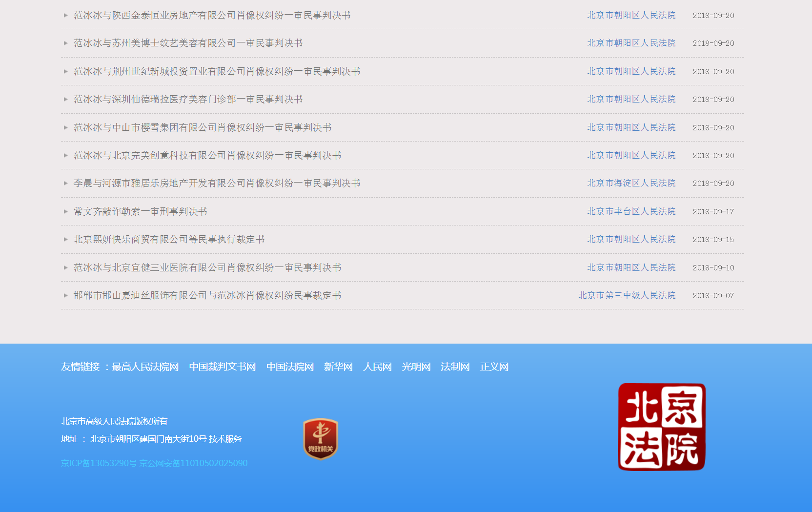Viewport: 812px width, 512px height.
Task: Click 北京市海淀区人民法院 court link
Action: (x=631, y=183)
